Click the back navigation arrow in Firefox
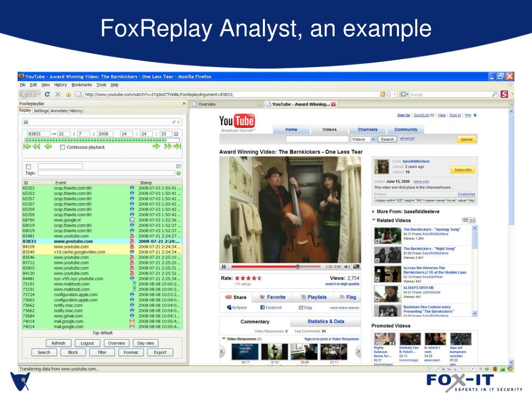Image resolution: width=532 pixels, height=399 pixels. (x=24, y=95)
